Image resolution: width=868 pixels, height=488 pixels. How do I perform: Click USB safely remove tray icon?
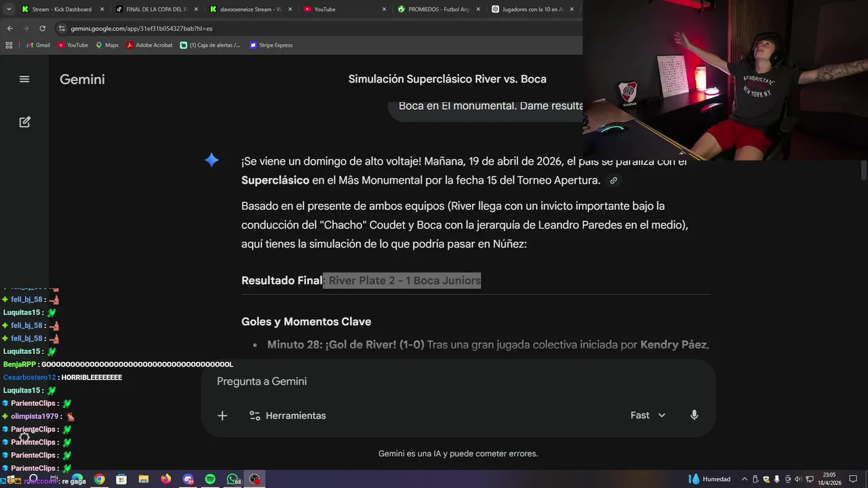755,479
